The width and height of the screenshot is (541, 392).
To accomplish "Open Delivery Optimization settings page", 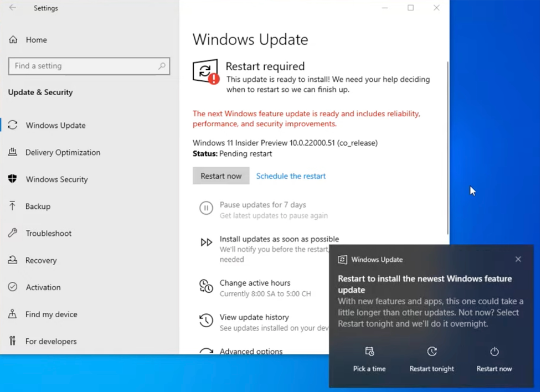I will pos(63,152).
